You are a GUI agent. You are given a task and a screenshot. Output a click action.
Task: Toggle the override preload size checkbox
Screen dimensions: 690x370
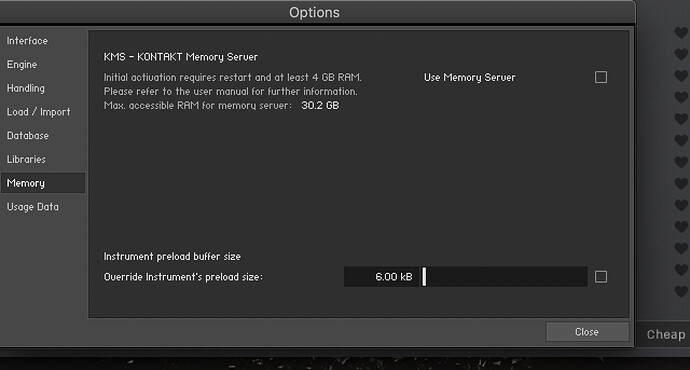[601, 277]
